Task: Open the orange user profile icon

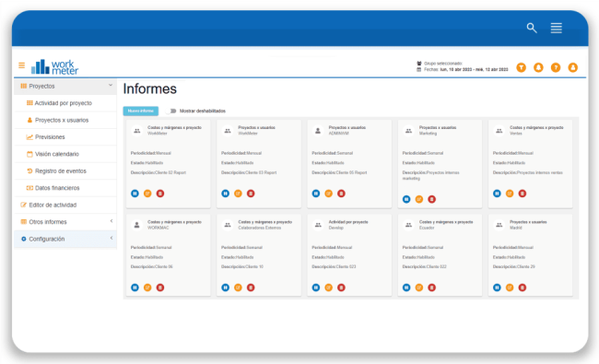Action: coord(572,67)
